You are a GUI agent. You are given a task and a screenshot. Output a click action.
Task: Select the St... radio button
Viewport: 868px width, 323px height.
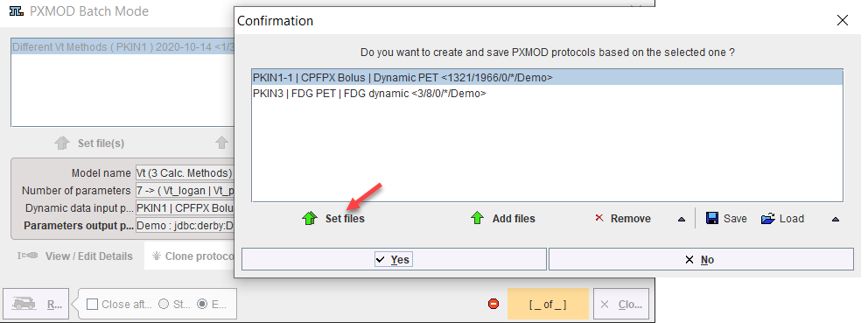[x=164, y=304]
